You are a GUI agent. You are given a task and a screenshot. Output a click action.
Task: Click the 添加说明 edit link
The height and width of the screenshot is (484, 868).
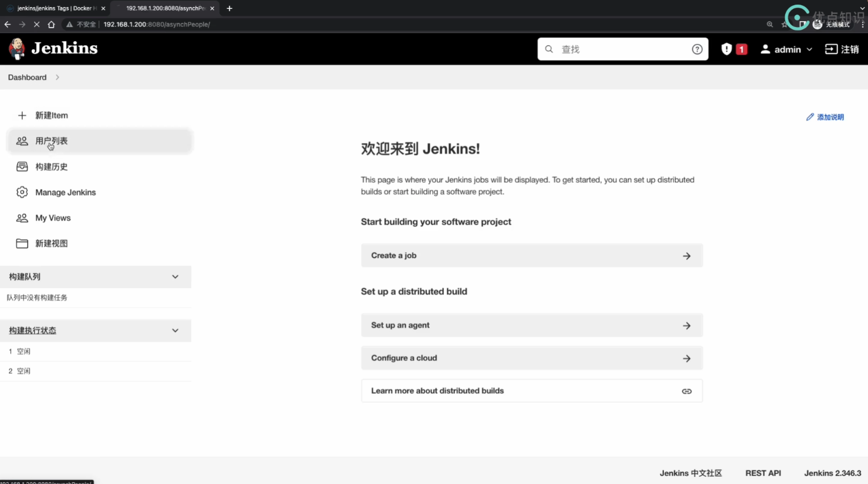point(825,117)
